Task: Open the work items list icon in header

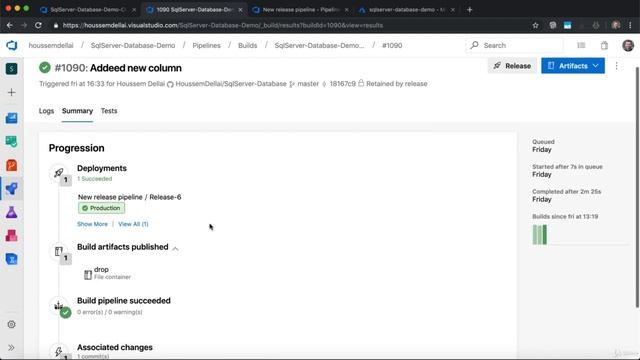Action: 581,45
